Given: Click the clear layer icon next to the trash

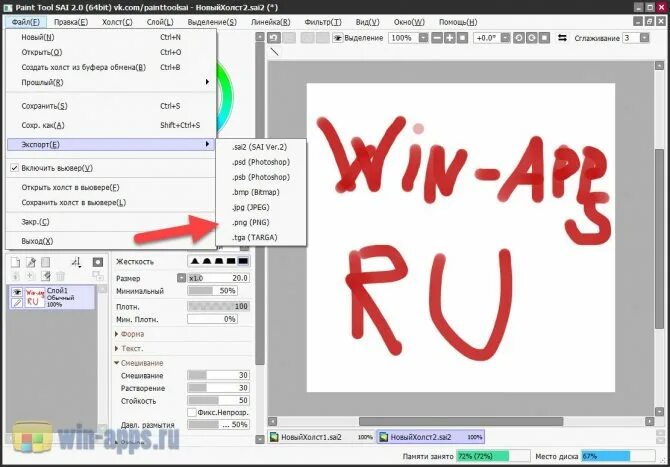Looking at the screenshot, I should pos(45,276).
